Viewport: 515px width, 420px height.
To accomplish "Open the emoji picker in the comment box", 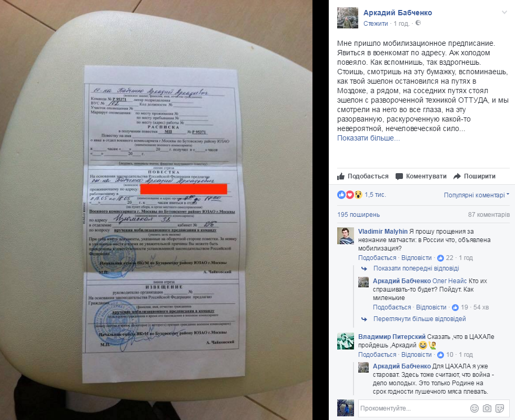I will (474, 408).
